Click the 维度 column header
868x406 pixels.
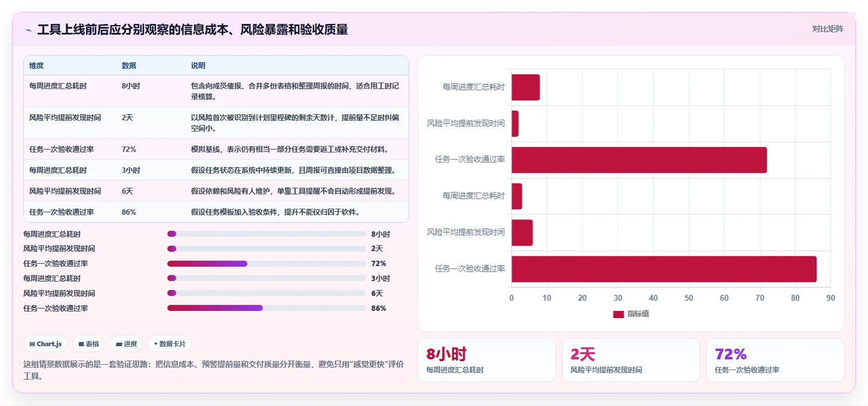click(x=36, y=66)
